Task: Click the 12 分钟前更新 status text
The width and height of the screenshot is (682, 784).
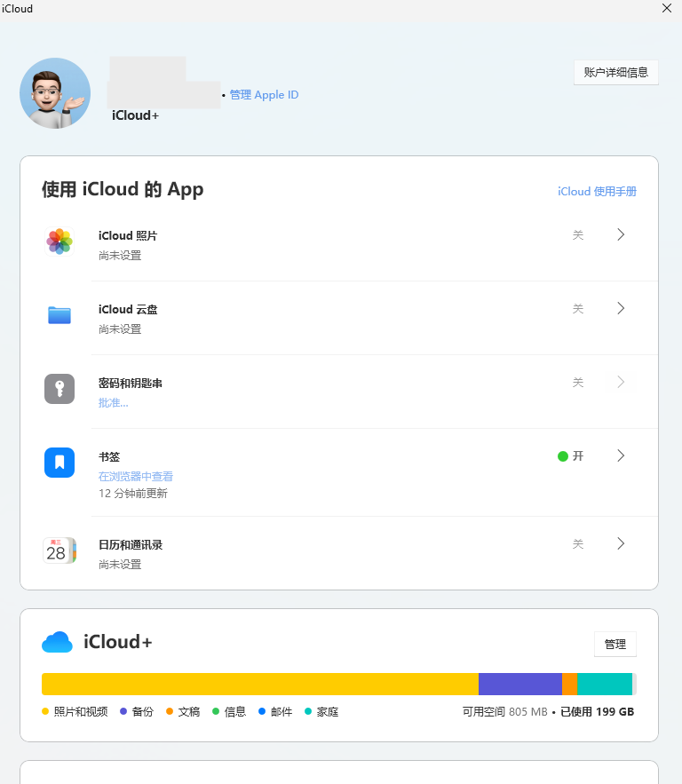Action: tap(133, 494)
